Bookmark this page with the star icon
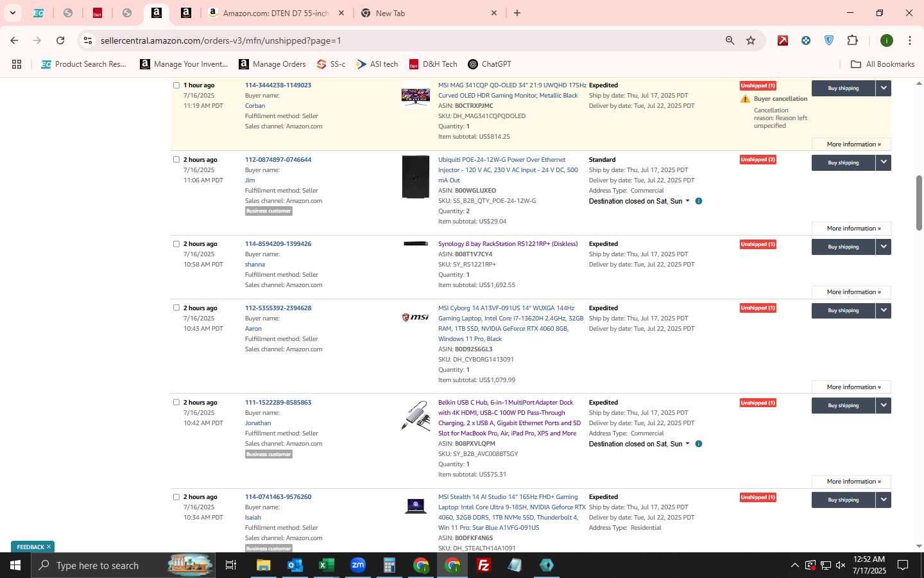The image size is (924, 578). pos(751,40)
